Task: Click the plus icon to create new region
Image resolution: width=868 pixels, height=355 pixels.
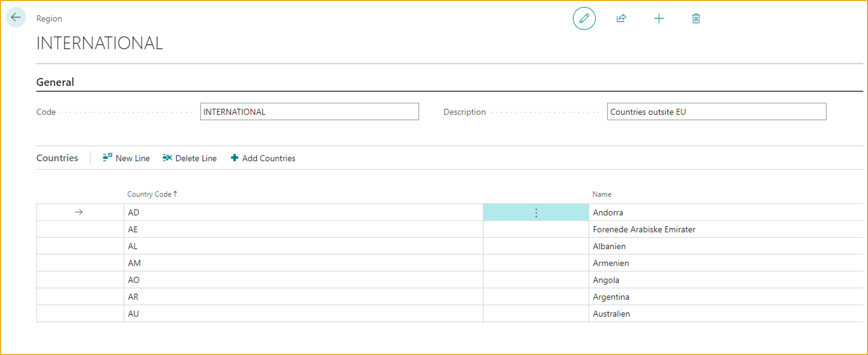Action: tap(658, 18)
